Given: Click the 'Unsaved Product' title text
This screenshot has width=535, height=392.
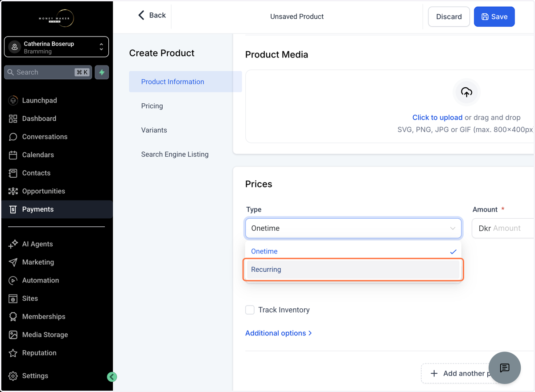Looking at the screenshot, I should [297, 16].
